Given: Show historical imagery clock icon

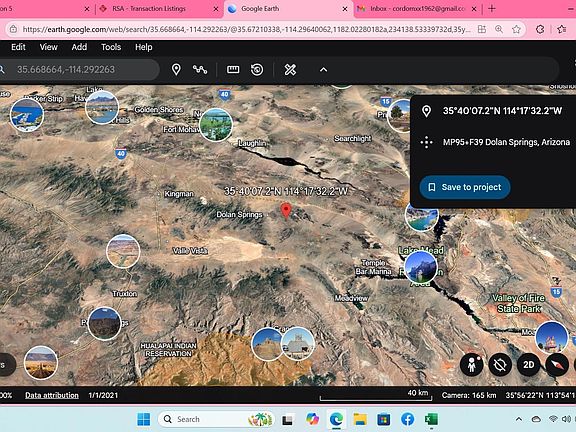Looking at the screenshot, I should click(x=257, y=69).
